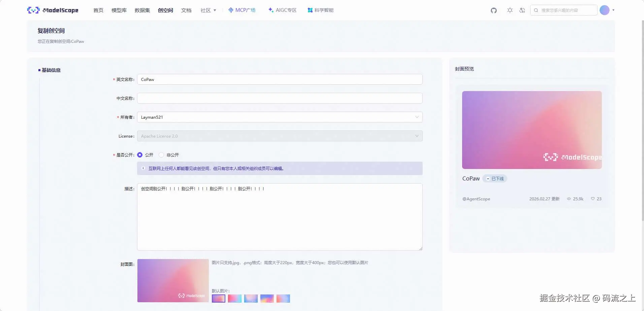644x311 pixels.
Task: Select the third blue-pink default cover image
Action: pyautogui.click(x=251, y=299)
